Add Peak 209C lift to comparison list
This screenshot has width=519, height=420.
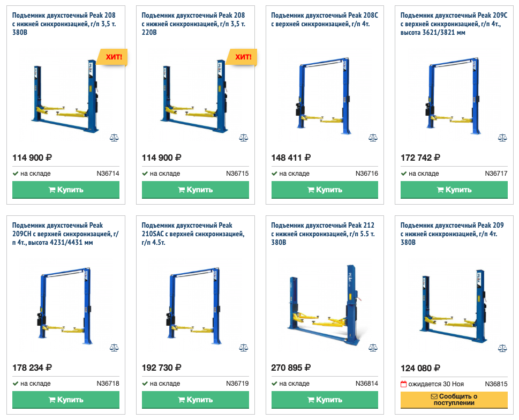pos(502,138)
